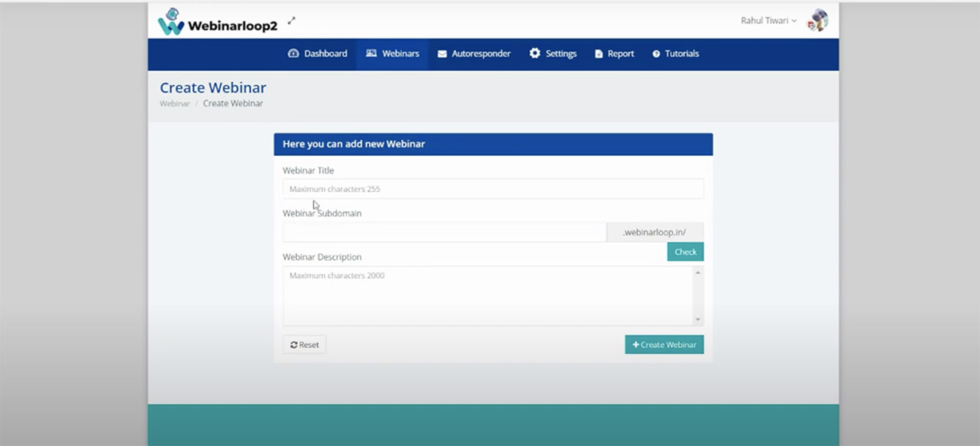Image resolution: width=980 pixels, height=446 pixels.
Task: Click the Create Webinar breadcrumb text
Action: [x=233, y=103]
